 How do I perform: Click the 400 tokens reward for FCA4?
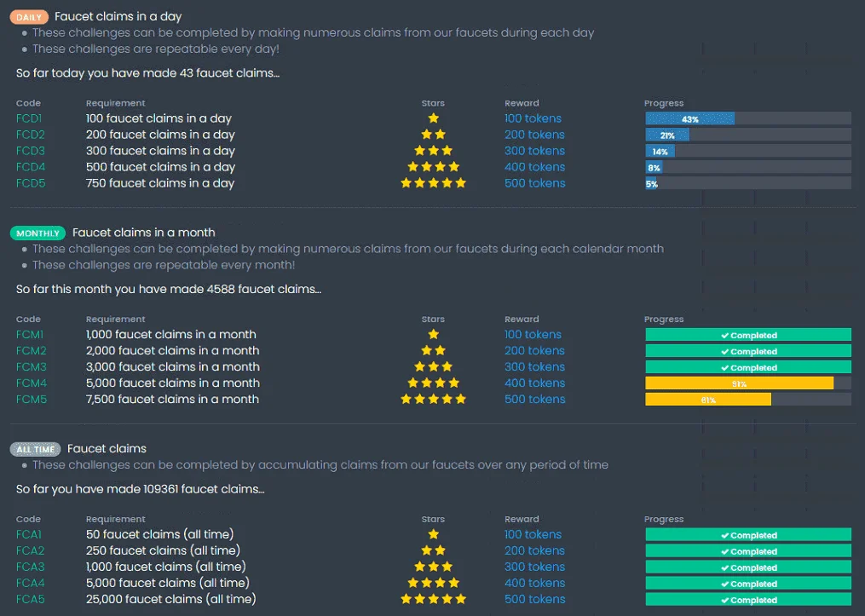tap(534, 583)
